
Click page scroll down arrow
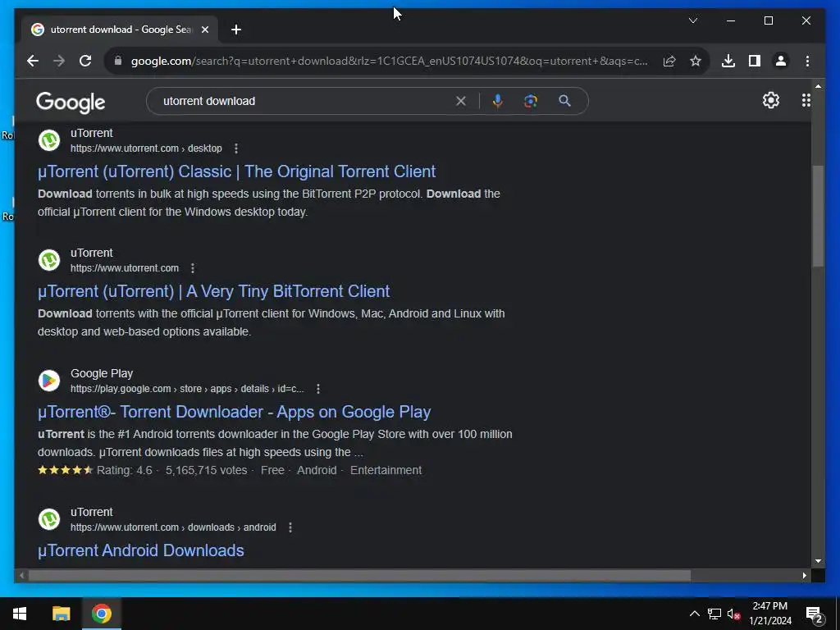pyautogui.click(x=818, y=561)
